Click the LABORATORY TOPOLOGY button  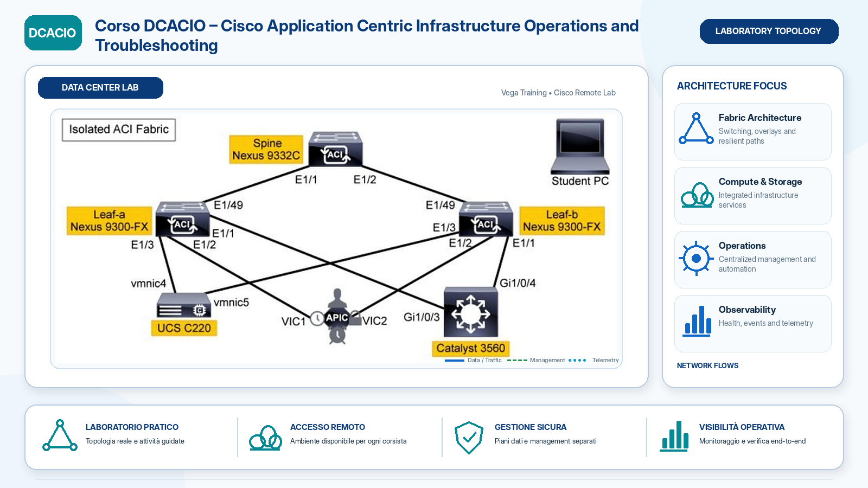(769, 31)
